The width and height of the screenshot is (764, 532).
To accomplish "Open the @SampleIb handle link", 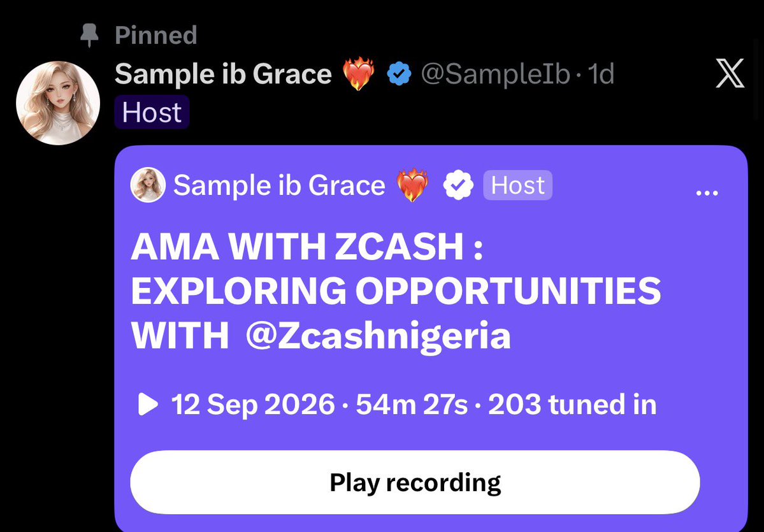I will pos(495,75).
